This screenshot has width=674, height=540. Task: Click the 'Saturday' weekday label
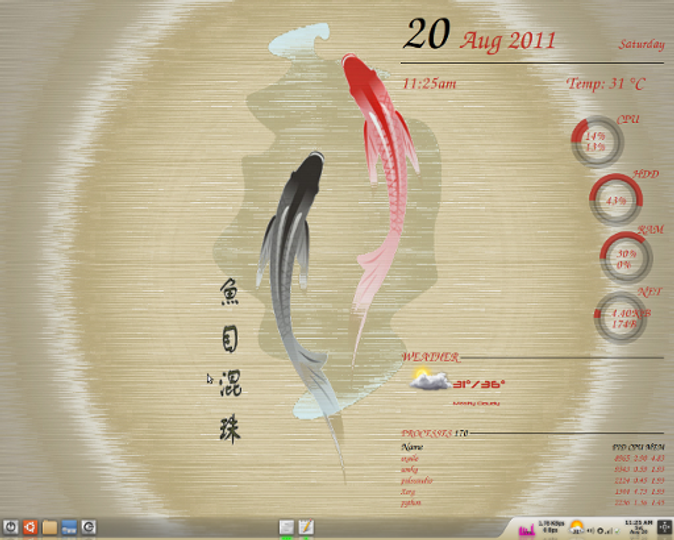click(641, 44)
